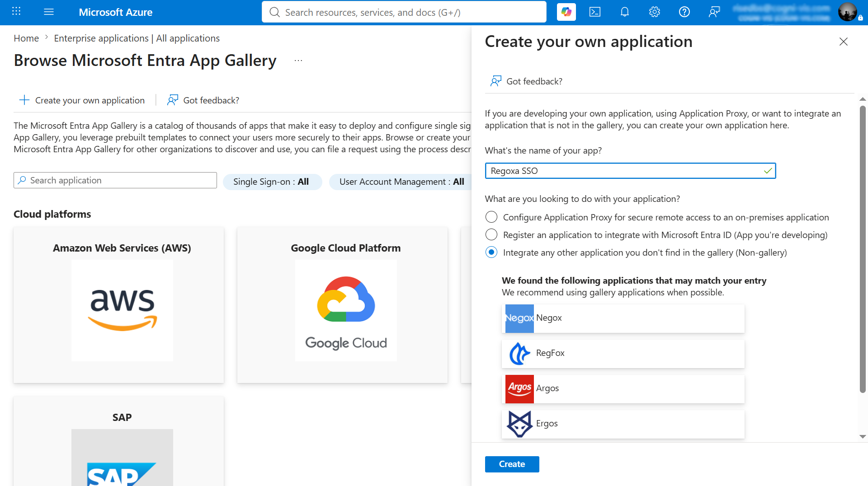Image resolution: width=868 pixels, height=486 pixels.
Task: Click the plus icon for Create your own application
Action: (x=24, y=100)
